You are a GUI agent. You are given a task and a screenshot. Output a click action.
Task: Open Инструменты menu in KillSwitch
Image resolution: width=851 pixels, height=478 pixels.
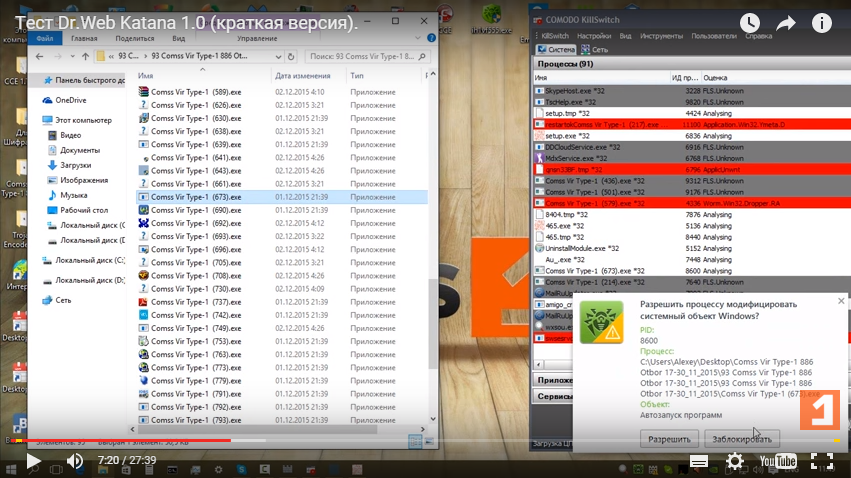pyautogui.click(x=661, y=36)
